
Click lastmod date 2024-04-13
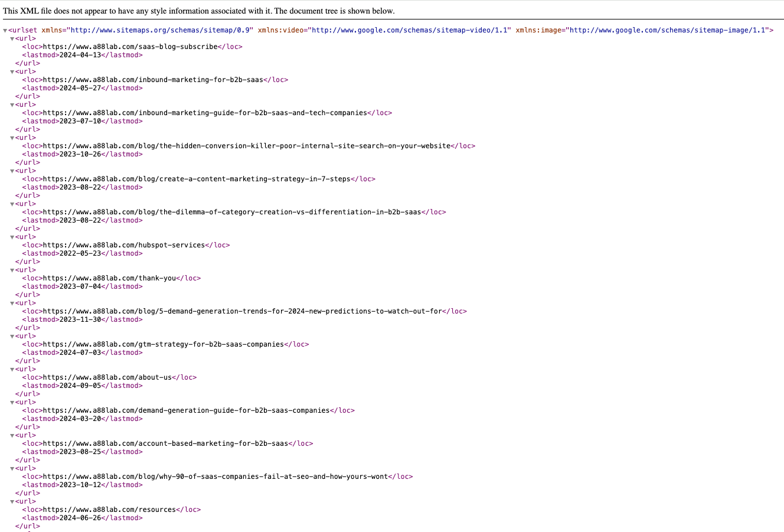tap(80, 55)
